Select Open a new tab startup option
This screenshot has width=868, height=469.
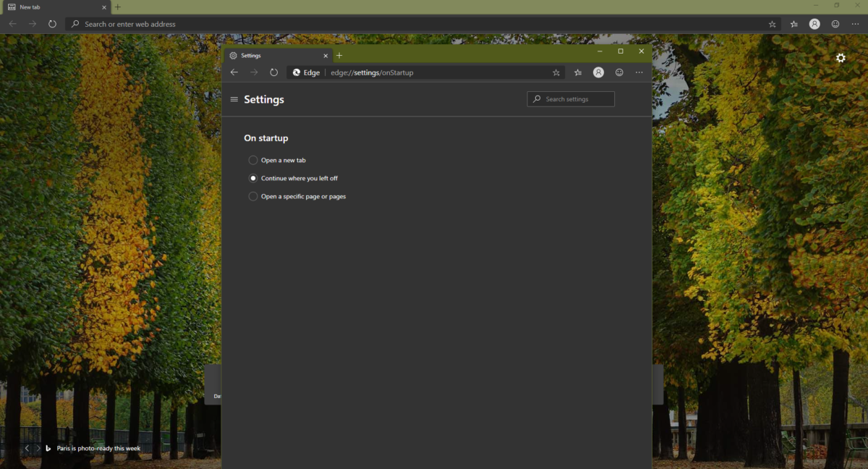(253, 160)
